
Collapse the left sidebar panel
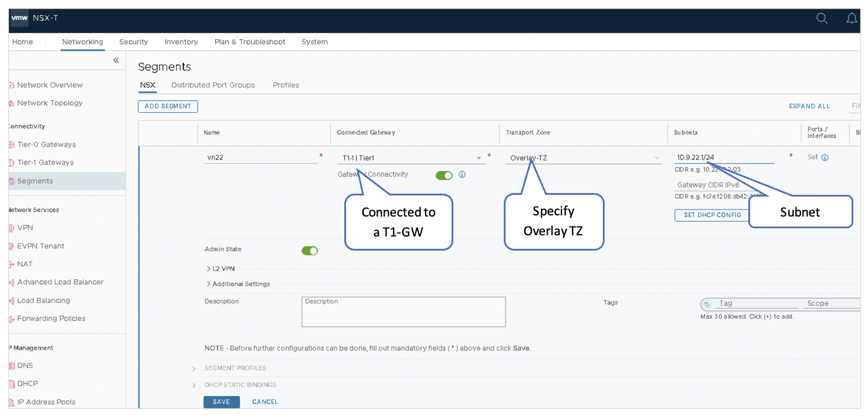[116, 60]
